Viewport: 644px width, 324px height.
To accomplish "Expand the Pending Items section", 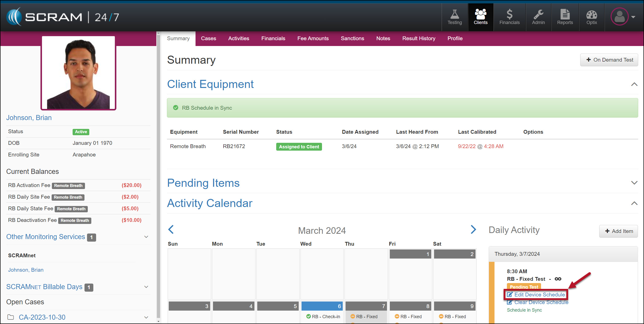I will [x=634, y=183].
